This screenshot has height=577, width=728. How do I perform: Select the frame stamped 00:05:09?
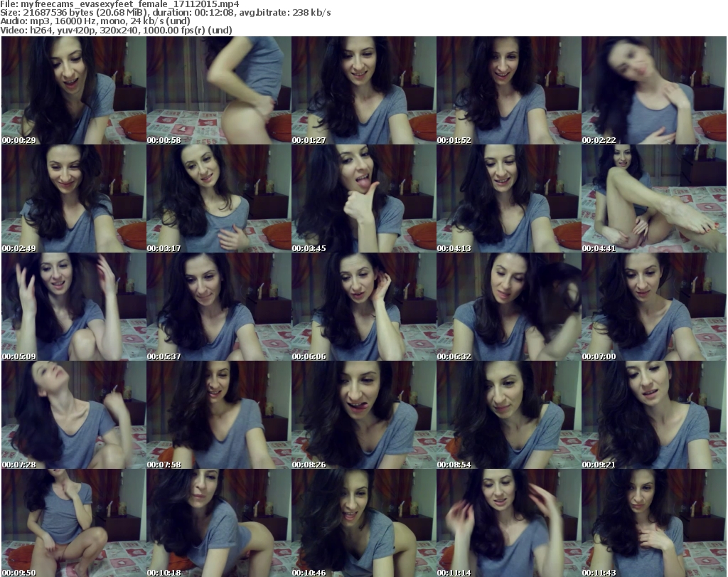point(74,307)
